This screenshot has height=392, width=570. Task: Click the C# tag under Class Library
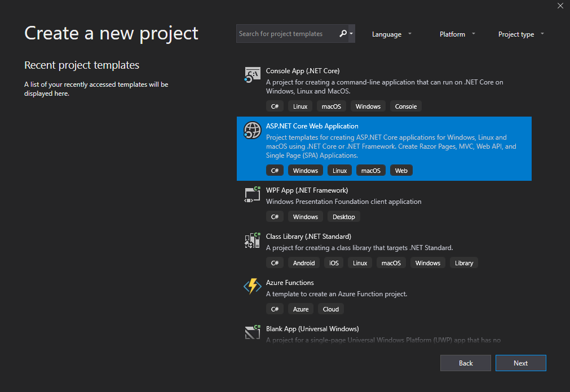coord(275,263)
